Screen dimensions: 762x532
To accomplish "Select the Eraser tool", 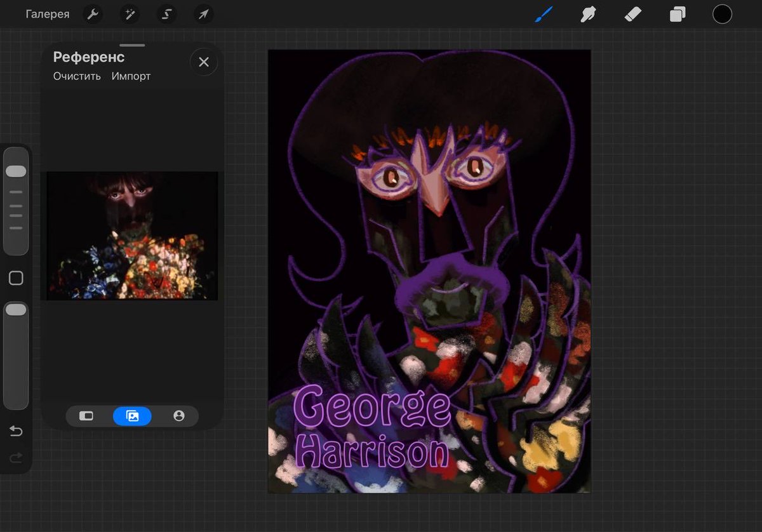I will [633, 14].
